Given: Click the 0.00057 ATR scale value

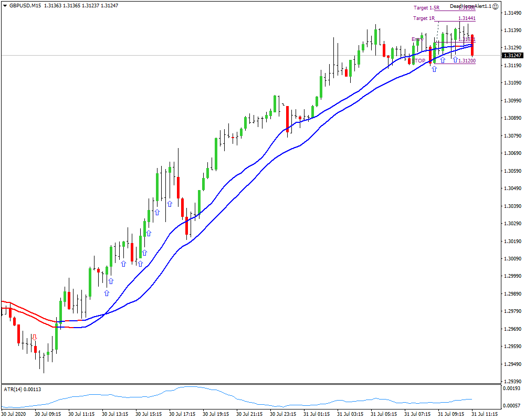Looking at the screenshot, I should tap(511, 406).
